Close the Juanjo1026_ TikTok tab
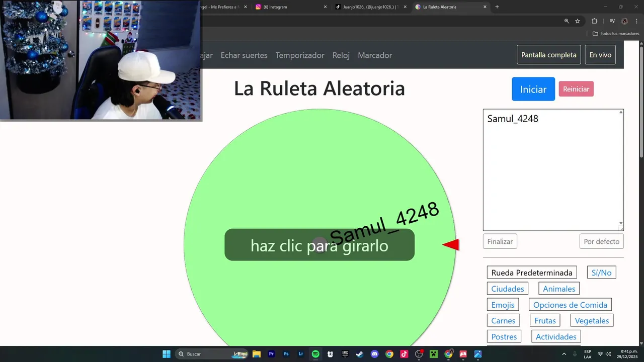 pyautogui.click(x=405, y=7)
